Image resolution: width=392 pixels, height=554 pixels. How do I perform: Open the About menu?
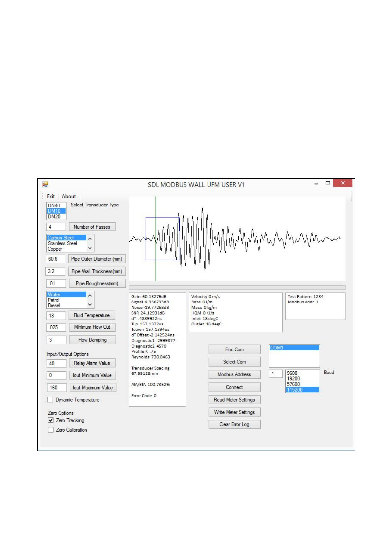point(69,196)
